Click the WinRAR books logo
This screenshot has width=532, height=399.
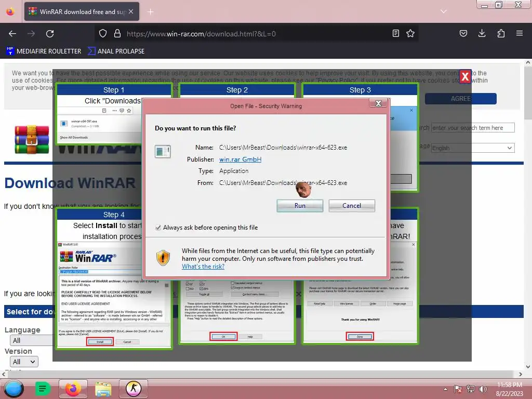pyautogui.click(x=32, y=139)
